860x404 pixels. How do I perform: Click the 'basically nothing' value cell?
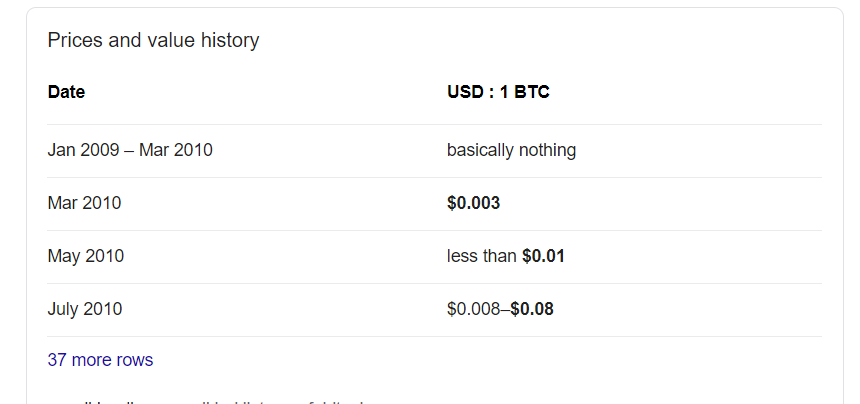pyautogui.click(x=511, y=150)
